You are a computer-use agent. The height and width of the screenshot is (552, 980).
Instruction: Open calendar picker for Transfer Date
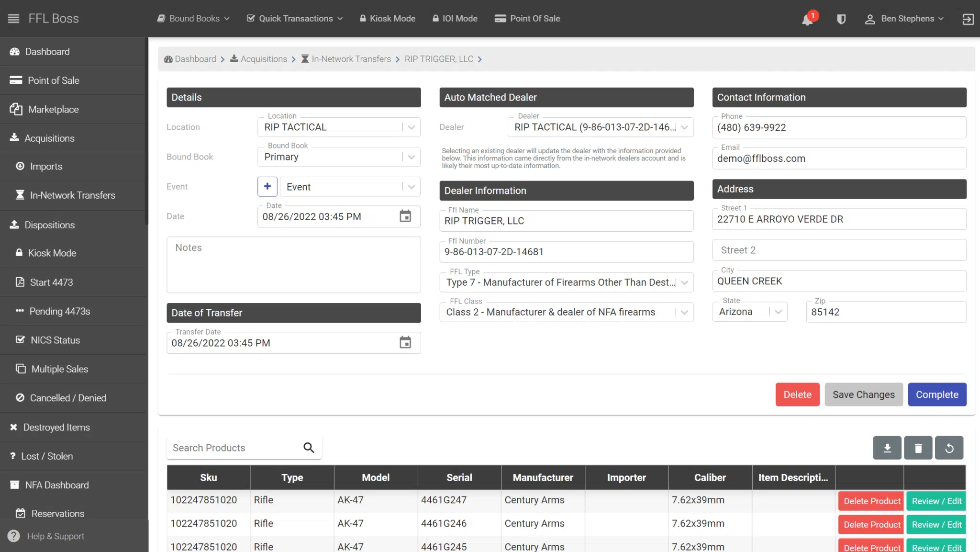405,343
